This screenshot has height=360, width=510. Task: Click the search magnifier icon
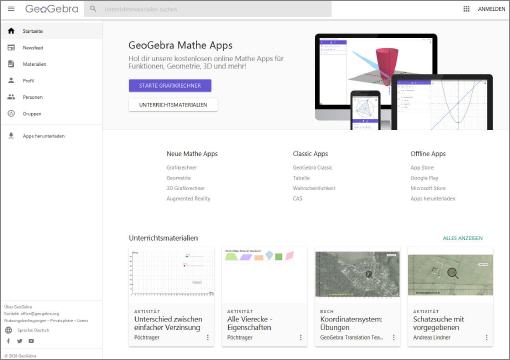(x=93, y=9)
